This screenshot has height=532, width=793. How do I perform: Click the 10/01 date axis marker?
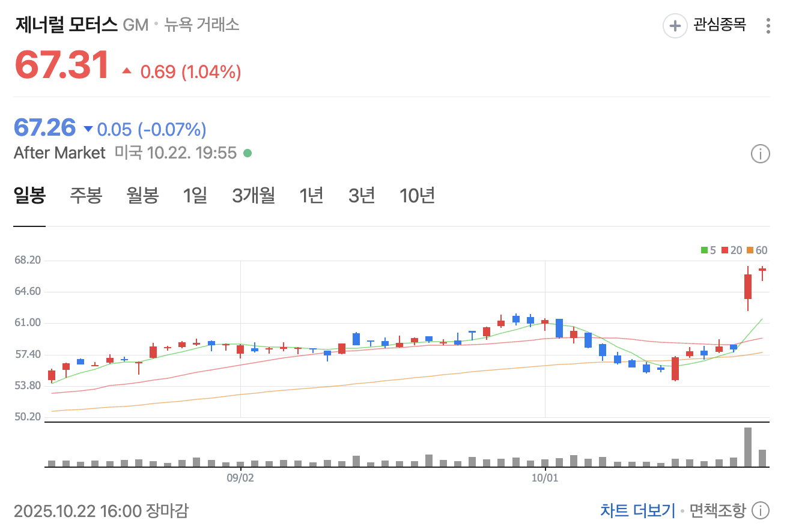point(545,479)
